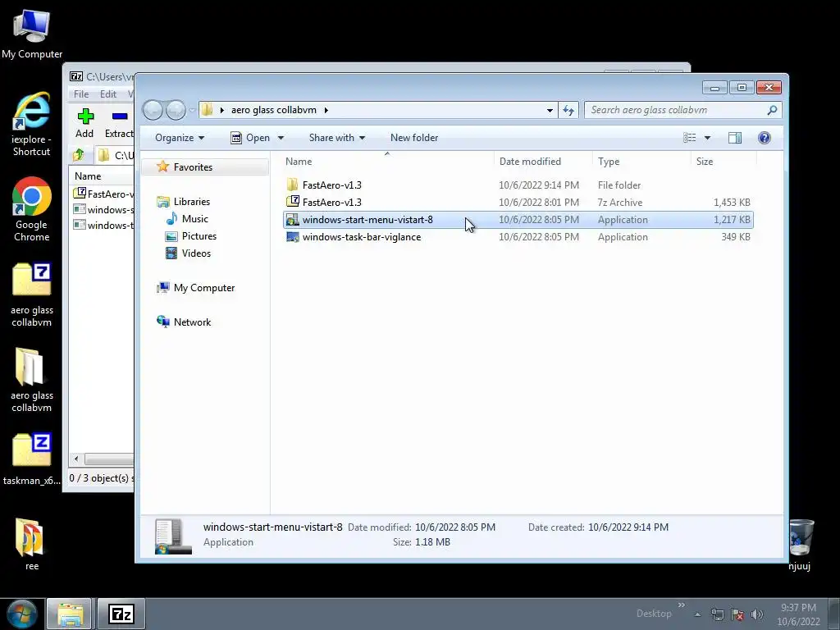The image size is (840, 630).
Task: Open the Organize dropdown menu
Action: [x=180, y=138]
